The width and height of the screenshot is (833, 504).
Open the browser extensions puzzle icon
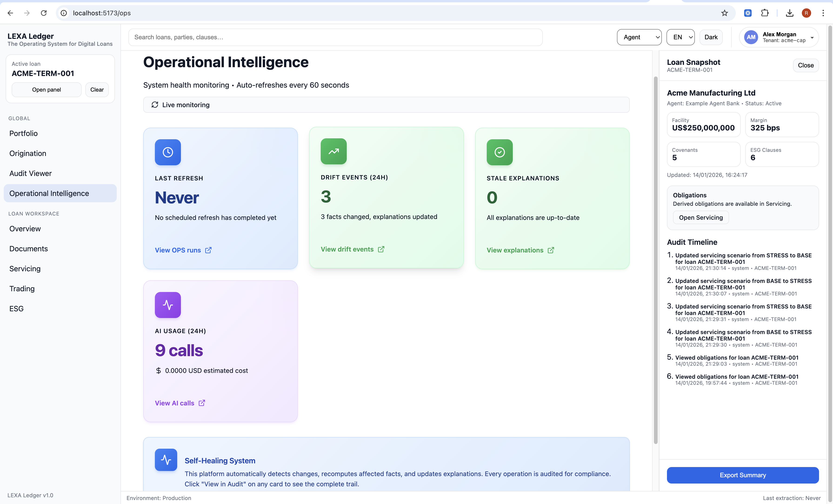click(765, 13)
